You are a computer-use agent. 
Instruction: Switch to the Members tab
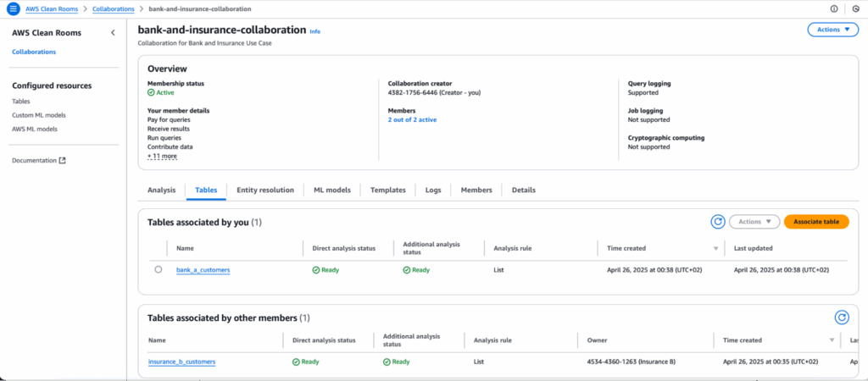tap(476, 190)
